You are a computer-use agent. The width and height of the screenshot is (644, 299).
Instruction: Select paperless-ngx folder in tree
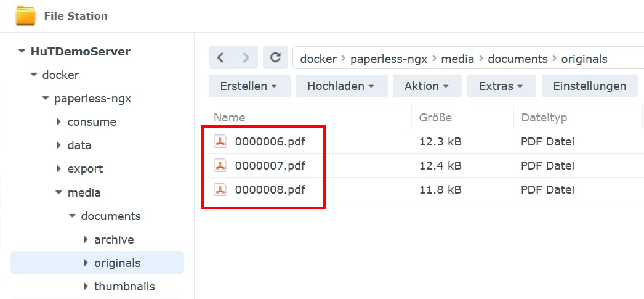[93, 99]
